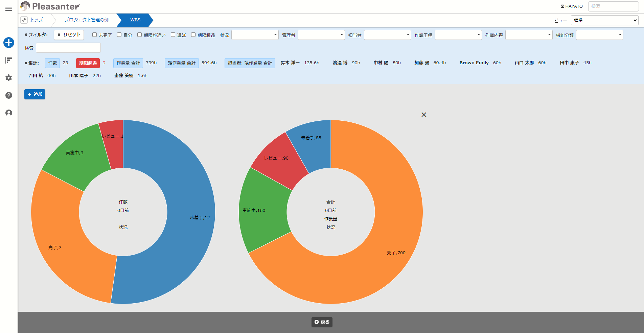Select the WBS breadcrumb tab
644x333 pixels.
[x=135, y=20]
